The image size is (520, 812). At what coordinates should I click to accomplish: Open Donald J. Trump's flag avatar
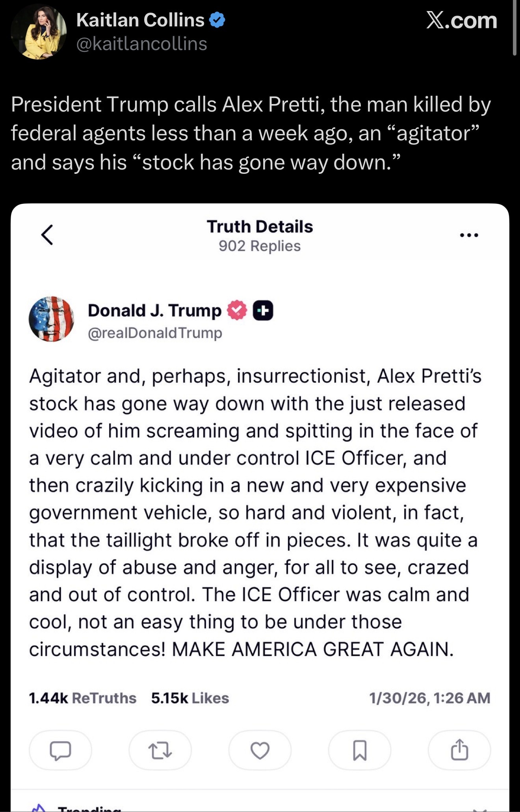coord(52,319)
